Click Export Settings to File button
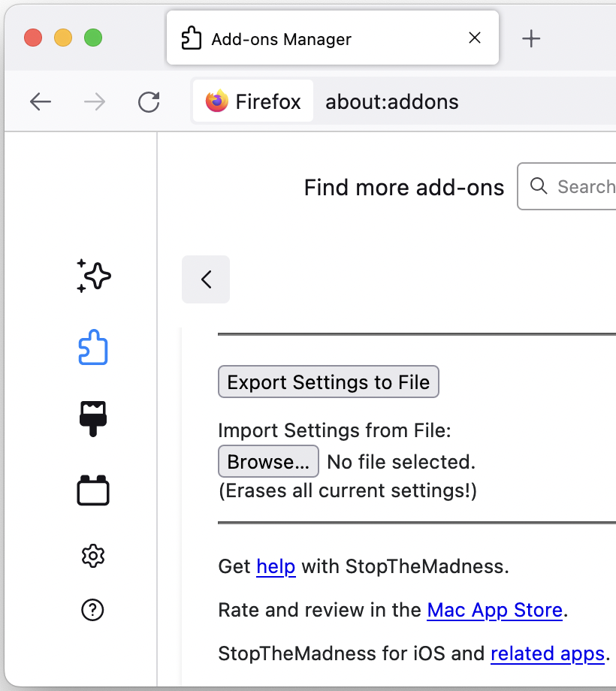This screenshot has width=616, height=691. [x=328, y=382]
